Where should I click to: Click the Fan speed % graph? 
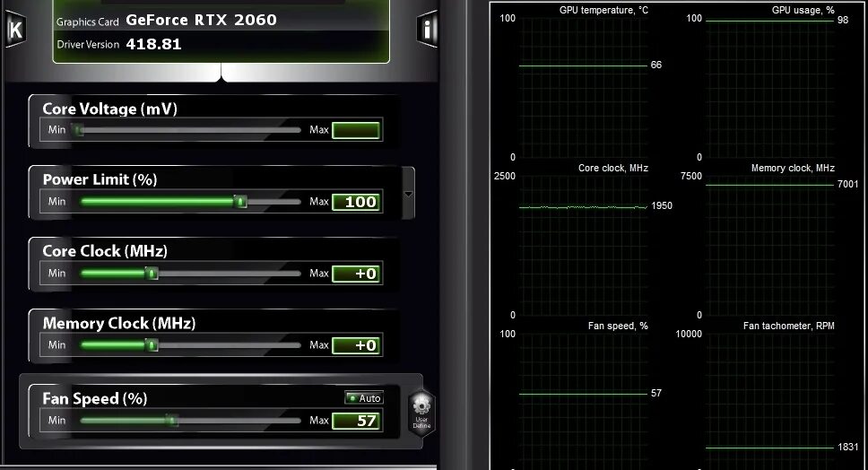(583, 401)
